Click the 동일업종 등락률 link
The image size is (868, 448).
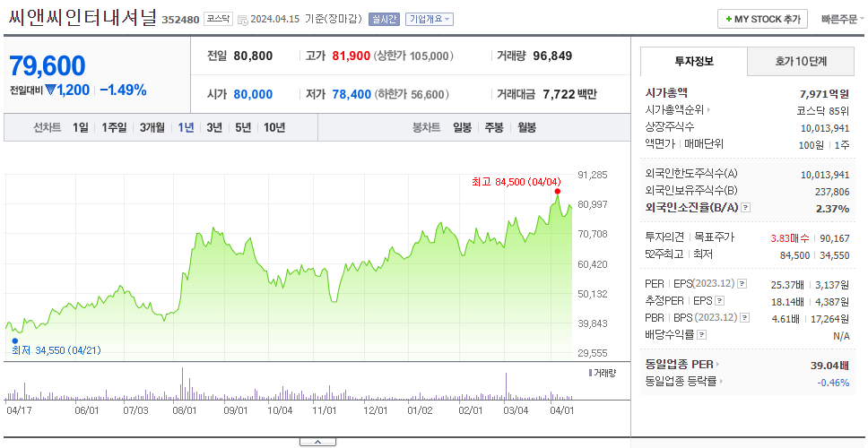click(x=681, y=381)
